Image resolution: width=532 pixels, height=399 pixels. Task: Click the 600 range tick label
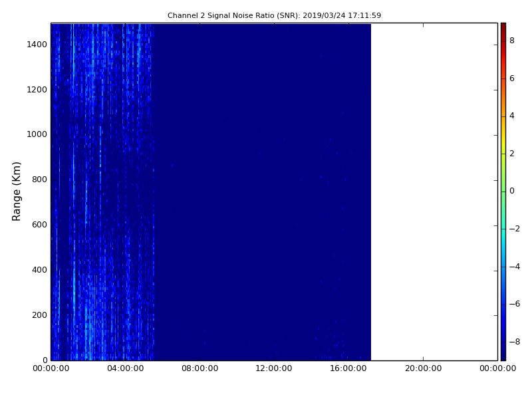(39, 225)
